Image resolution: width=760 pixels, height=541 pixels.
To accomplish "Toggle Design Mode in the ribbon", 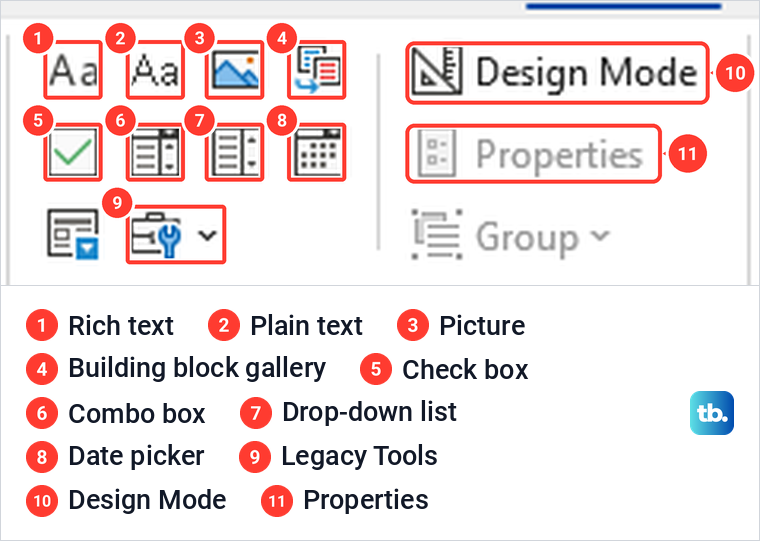I will tap(557, 73).
